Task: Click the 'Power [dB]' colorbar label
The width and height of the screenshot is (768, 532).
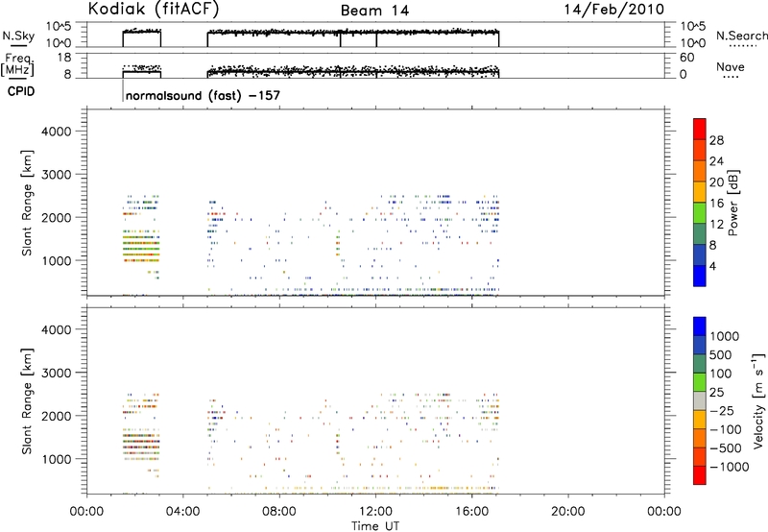Action: [x=732, y=203]
